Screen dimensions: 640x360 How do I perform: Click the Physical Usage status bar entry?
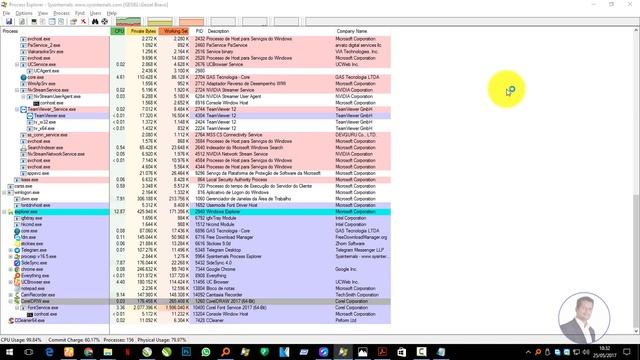click(162, 340)
